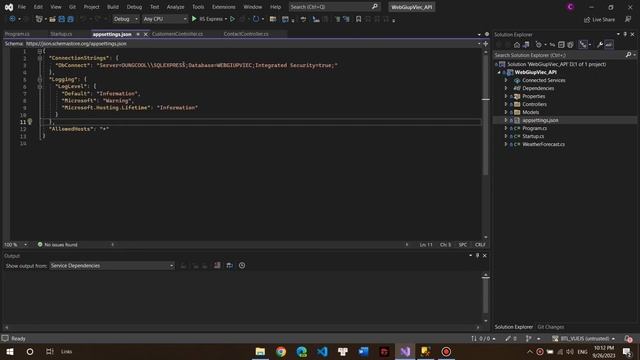Click the New Project toolbar icon

[x=39, y=19]
